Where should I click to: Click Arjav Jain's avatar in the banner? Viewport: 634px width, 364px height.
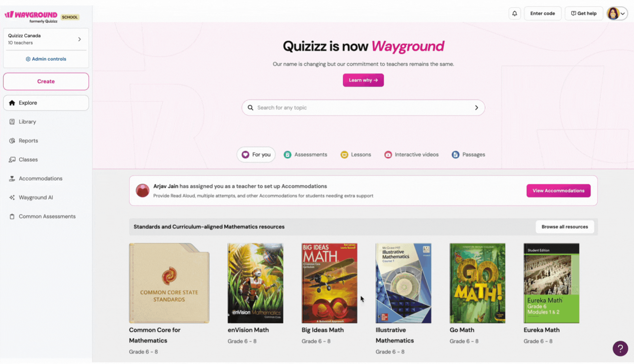pos(142,191)
